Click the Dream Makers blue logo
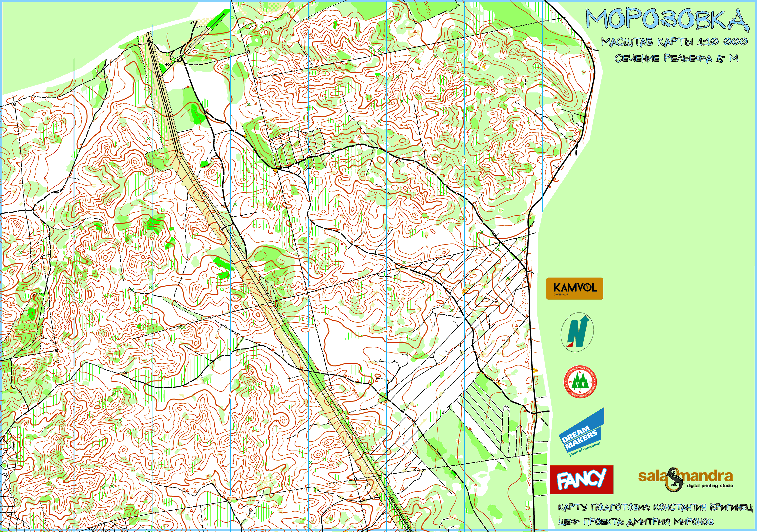757x532 pixels. (581, 432)
